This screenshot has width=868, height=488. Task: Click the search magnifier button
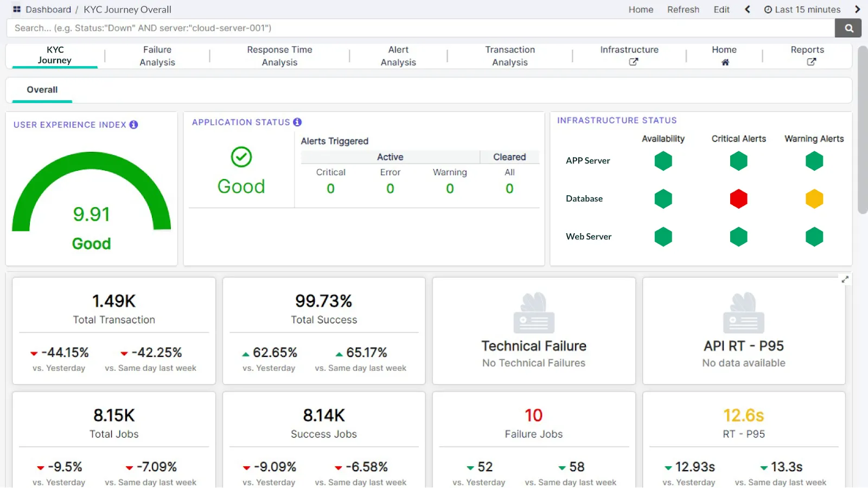[x=848, y=28]
